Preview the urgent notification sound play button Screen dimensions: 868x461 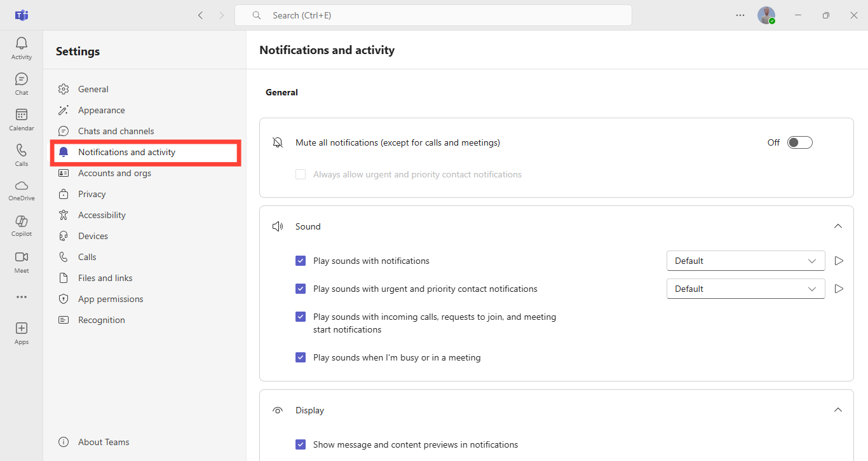(x=839, y=289)
